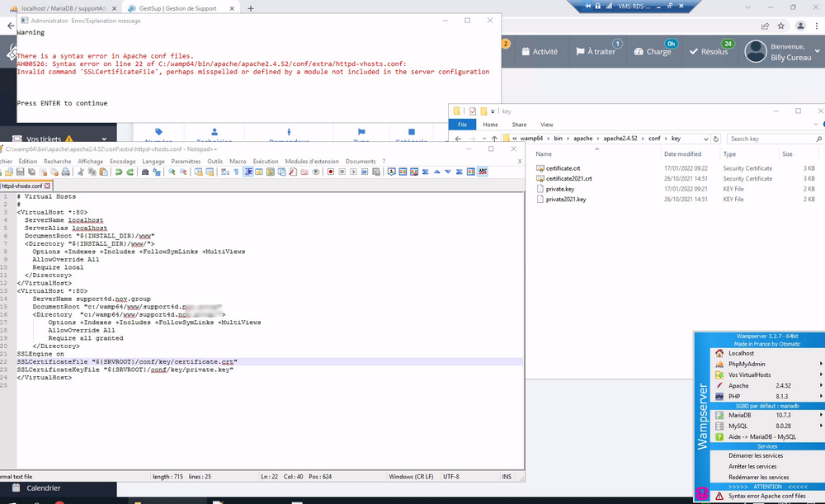
Task: Click the Save All icon in Notepad++
Action: 31,172
